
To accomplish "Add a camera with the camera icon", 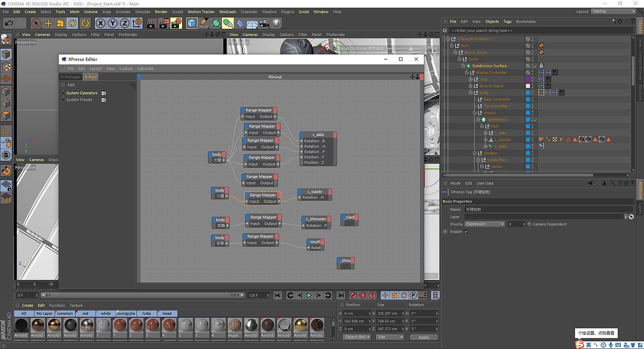I will click(264, 23).
